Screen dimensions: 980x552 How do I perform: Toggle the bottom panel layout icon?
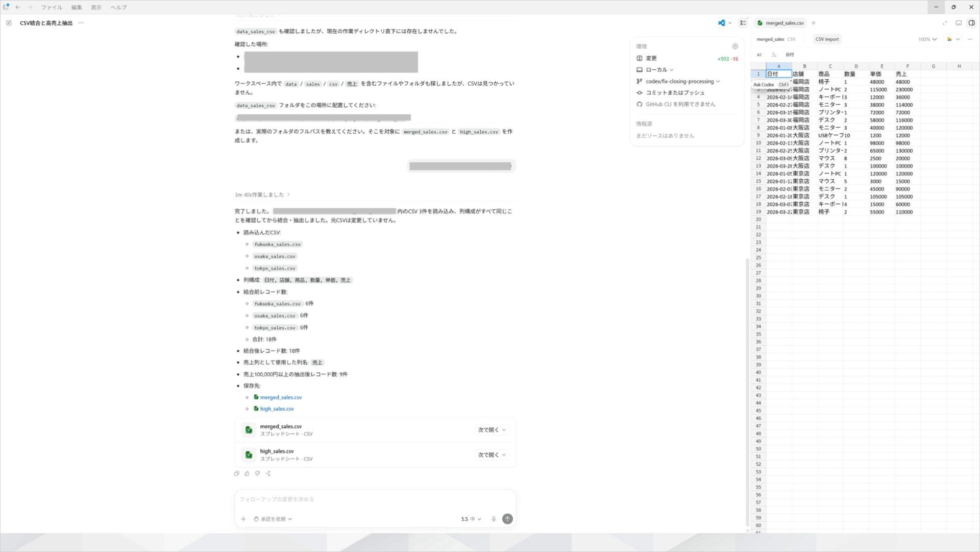pos(959,23)
